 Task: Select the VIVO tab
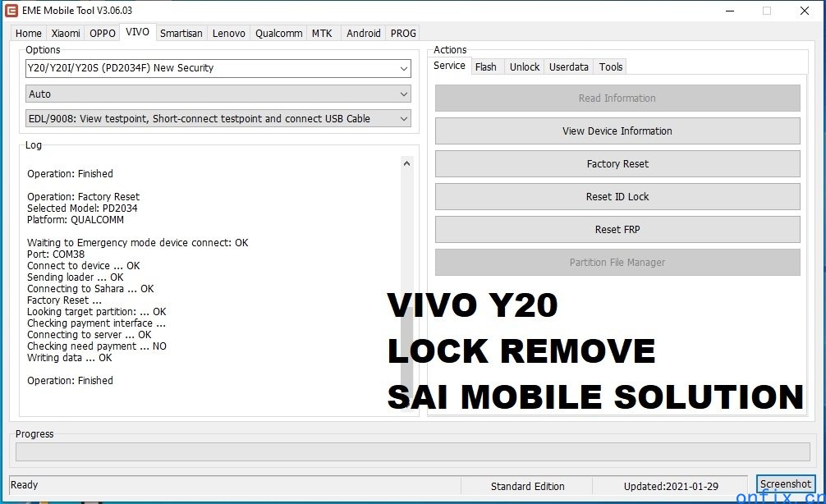(x=137, y=32)
